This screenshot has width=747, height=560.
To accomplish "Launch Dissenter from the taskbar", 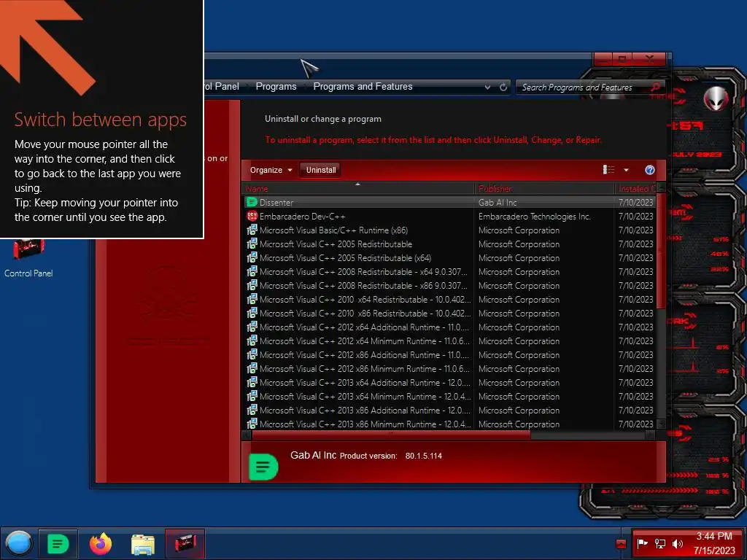I will click(x=58, y=543).
